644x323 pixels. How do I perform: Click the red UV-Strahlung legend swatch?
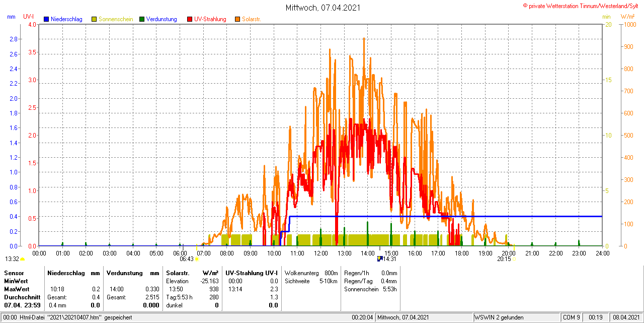(190, 19)
